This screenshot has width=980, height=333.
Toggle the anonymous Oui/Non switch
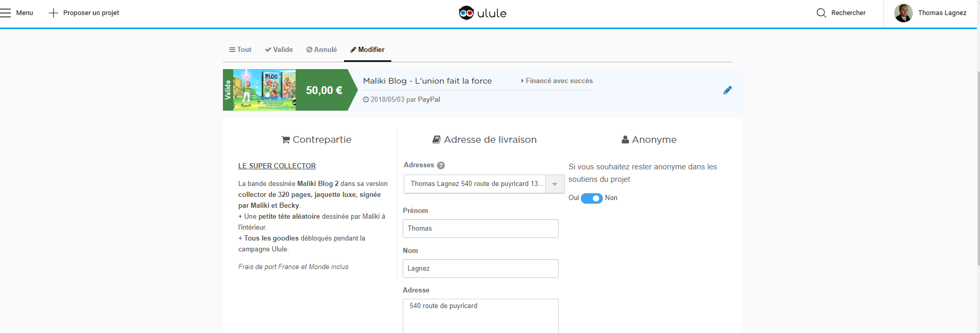[591, 198]
